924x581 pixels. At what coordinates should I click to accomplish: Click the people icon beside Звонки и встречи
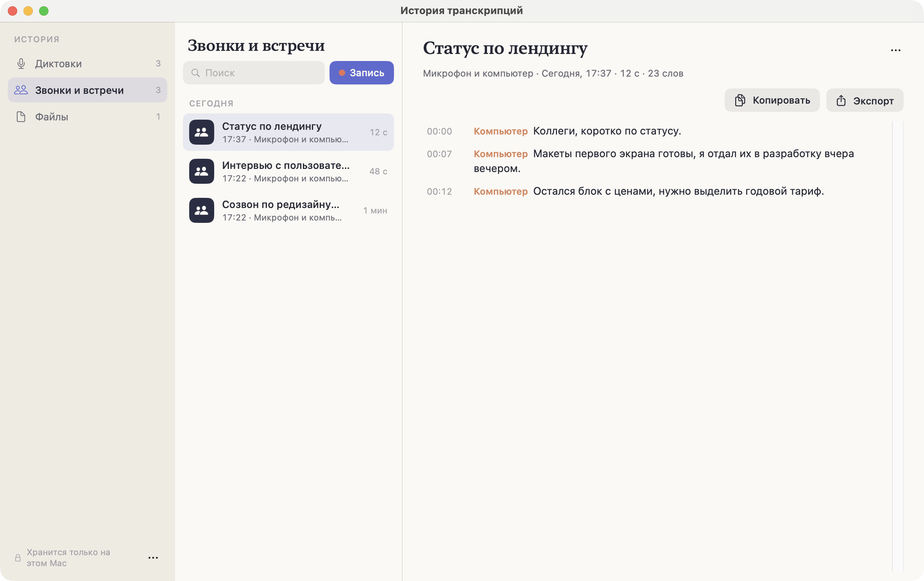tap(21, 90)
